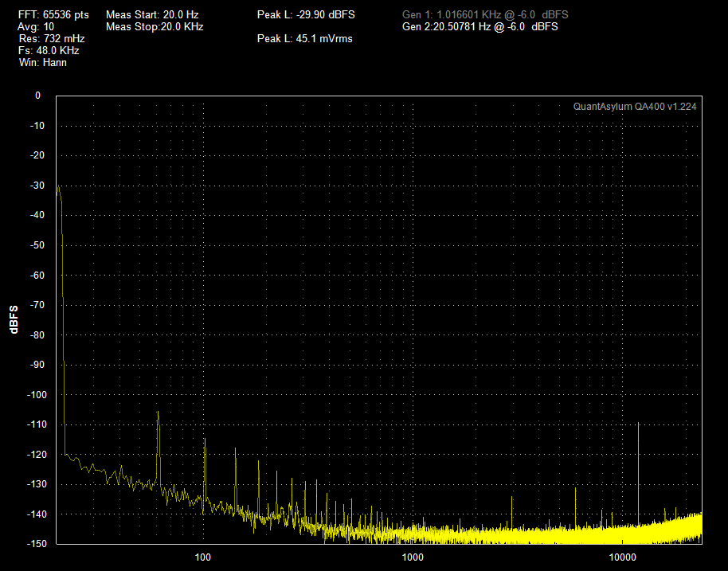Click the -100 Y axis label
728x571 pixels.
pyautogui.click(x=36, y=394)
